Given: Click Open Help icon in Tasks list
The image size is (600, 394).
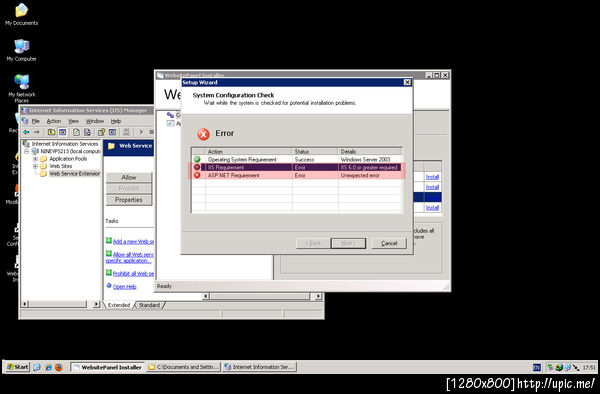Looking at the screenshot, I should click(109, 286).
